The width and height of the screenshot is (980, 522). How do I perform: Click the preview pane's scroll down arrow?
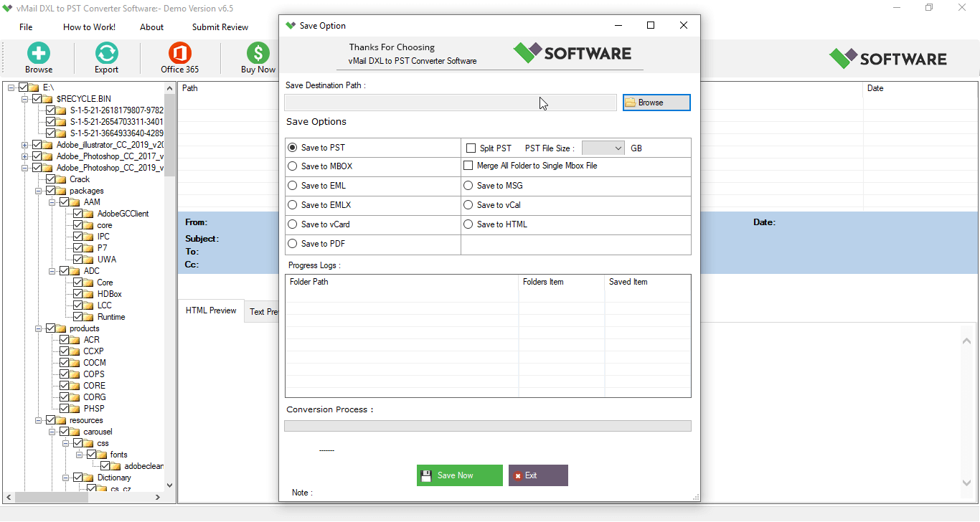tap(966, 482)
